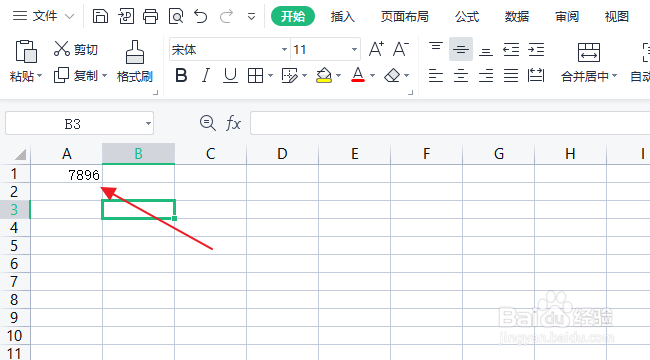Screen dimensions: 650x360
Task: Apply red font color
Action: click(x=358, y=75)
